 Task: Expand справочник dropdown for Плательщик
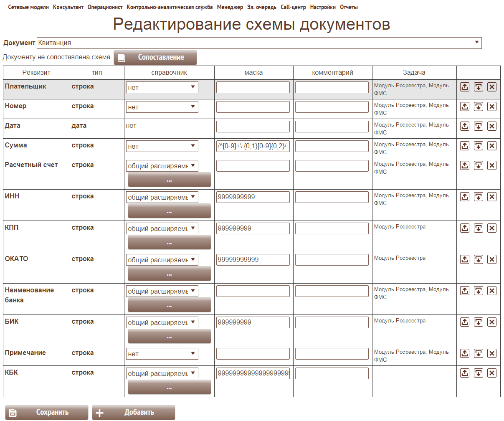[x=162, y=87]
